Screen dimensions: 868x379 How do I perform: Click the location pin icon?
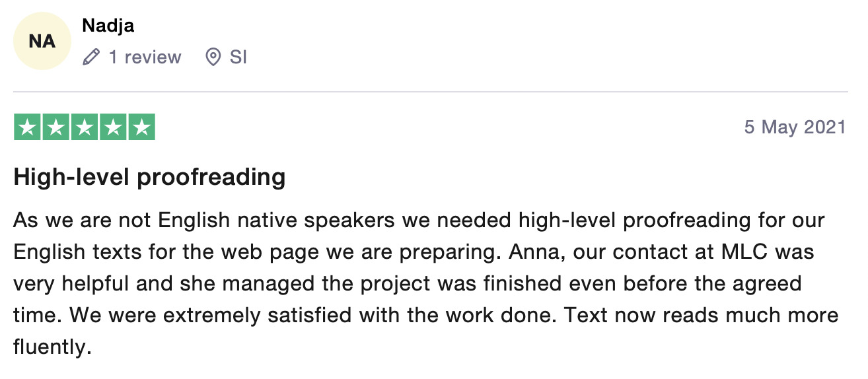(x=213, y=58)
